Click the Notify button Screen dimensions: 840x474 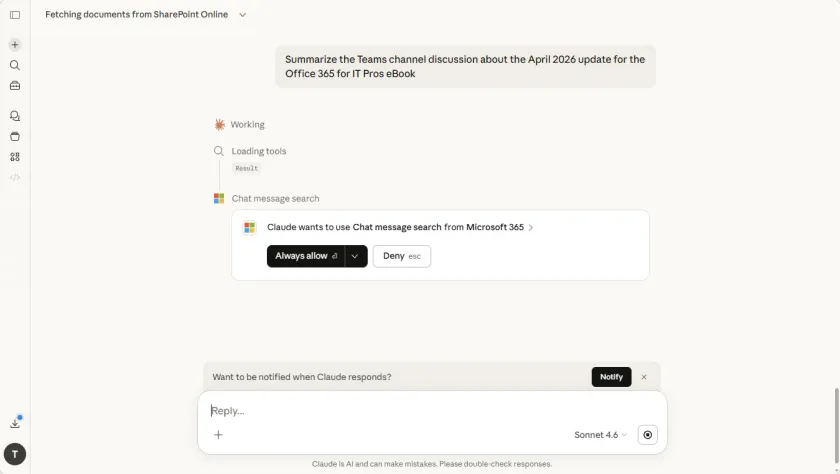pos(611,377)
